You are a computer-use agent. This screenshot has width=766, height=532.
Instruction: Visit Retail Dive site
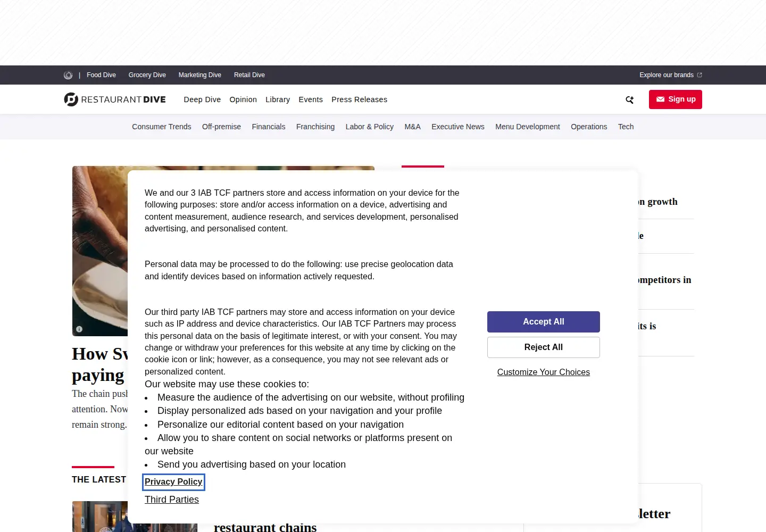pos(249,75)
